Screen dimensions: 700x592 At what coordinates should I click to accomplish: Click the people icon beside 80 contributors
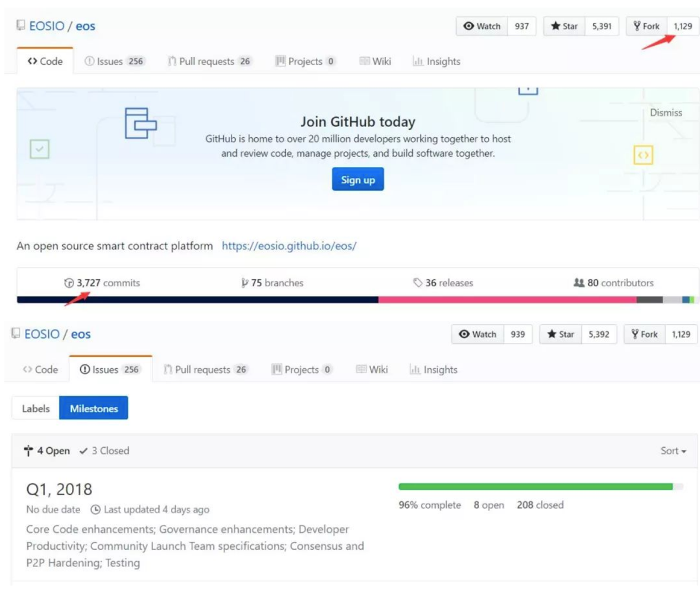[579, 283]
